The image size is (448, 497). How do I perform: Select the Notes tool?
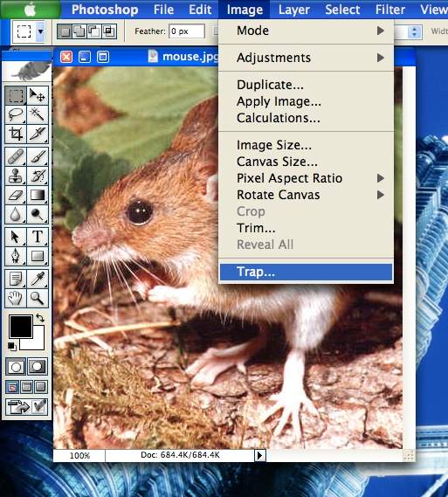[x=16, y=279]
